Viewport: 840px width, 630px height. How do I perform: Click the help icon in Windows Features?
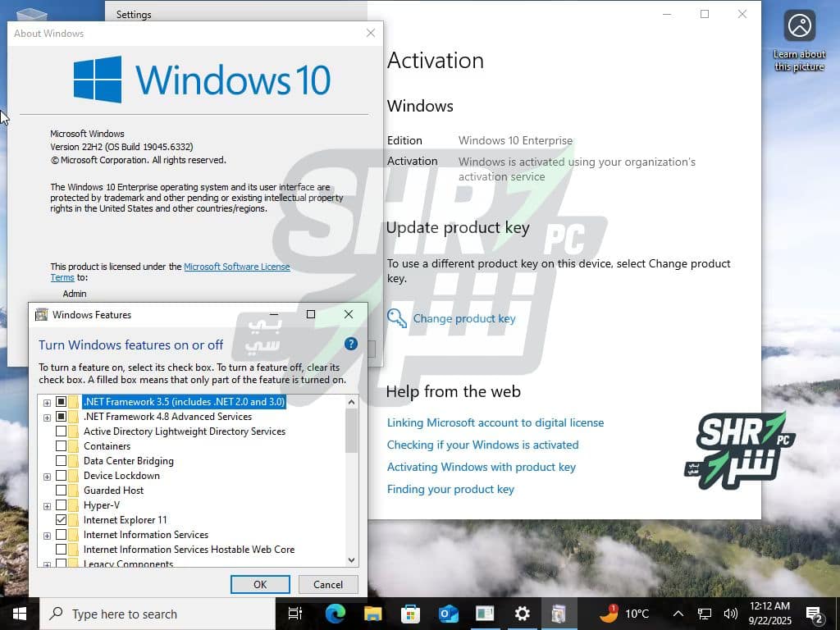[351, 344]
